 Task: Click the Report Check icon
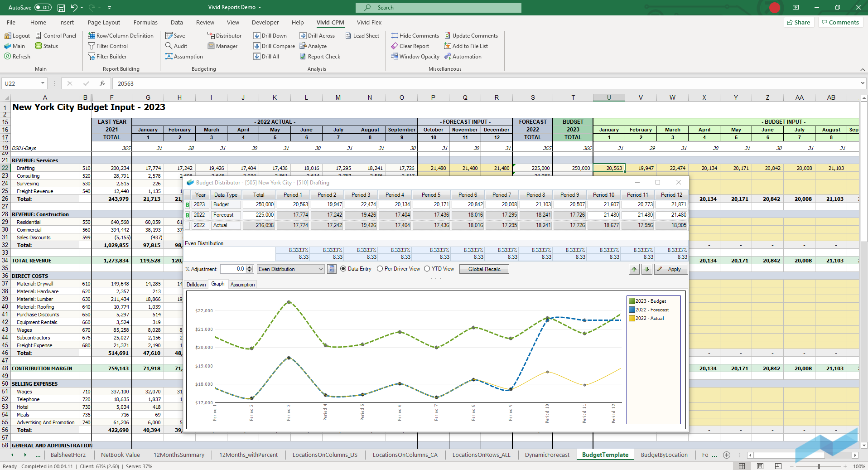pos(303,57)
